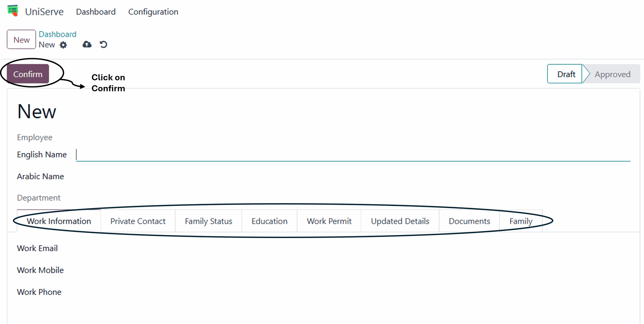The image size is (644, 324).
Task: Open the Education tab
Action: (x=269, y=221)
